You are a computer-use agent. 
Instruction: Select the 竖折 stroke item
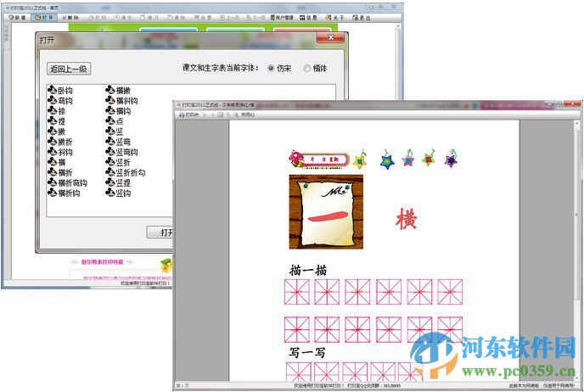(x=119, y=162)
